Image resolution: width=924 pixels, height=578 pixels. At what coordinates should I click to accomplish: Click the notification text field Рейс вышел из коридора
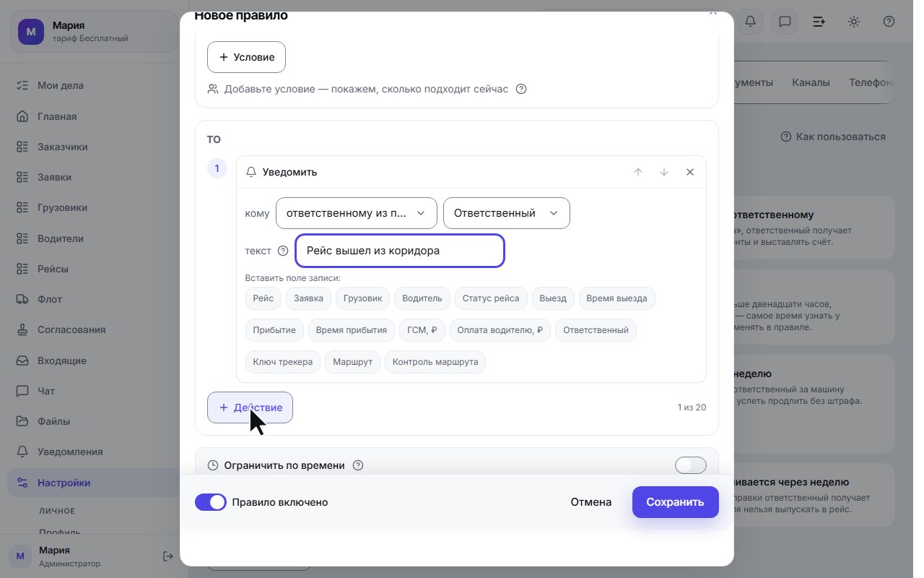pyautogui.click(x=400, y=251)
